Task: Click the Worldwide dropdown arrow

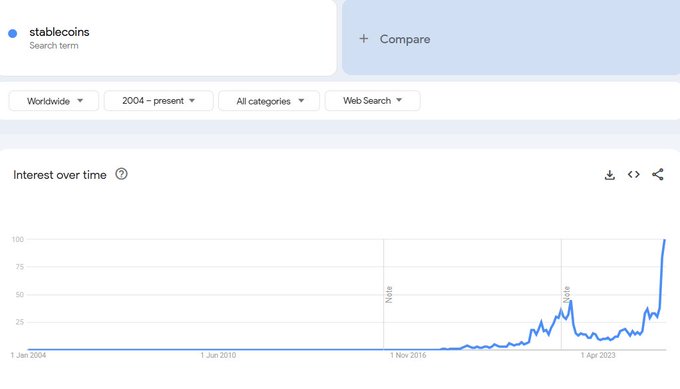Action: tap(80, 101)
